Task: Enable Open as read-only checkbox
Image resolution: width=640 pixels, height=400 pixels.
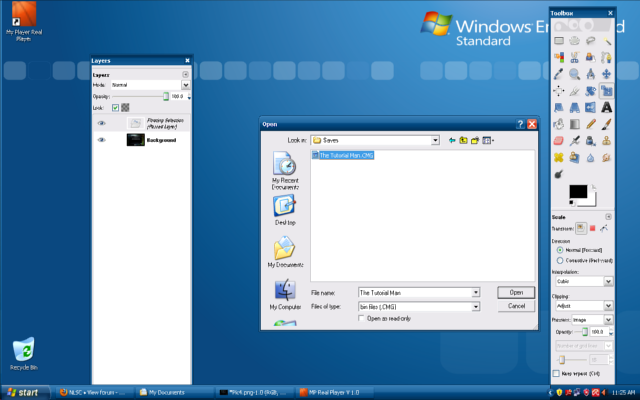Action: [x=362, y=318]
